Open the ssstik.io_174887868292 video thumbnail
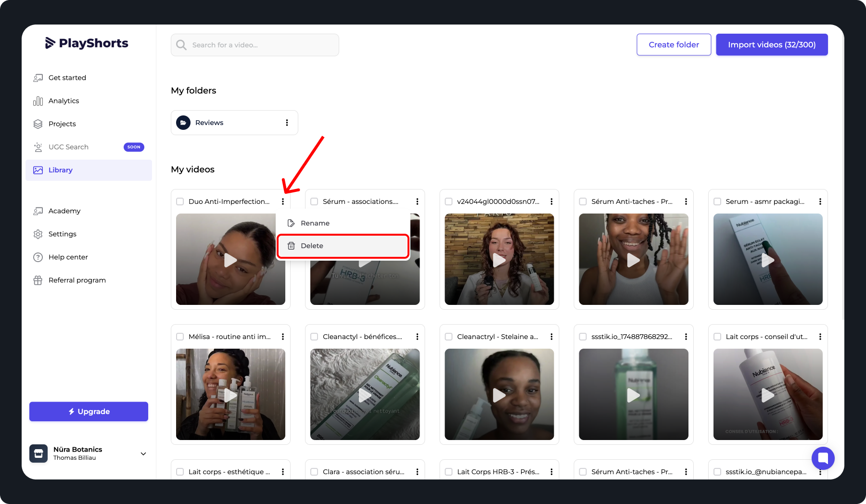Image resolution: width=866 pixels, height=504 pixels. [x=633, y=394]
